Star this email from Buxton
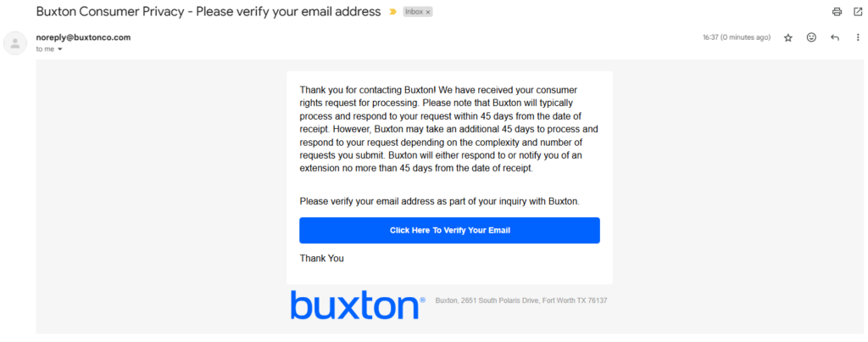868x342 pixels. 788,37
